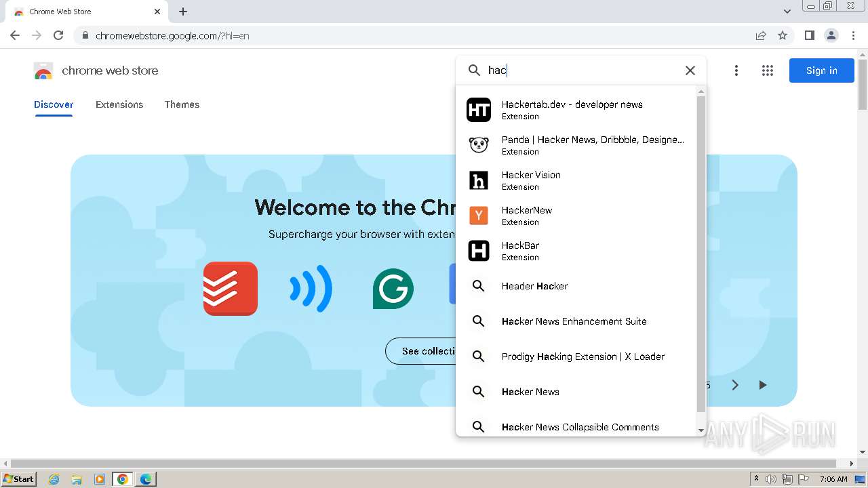Select the HackBar extension suggestion
This screenshot has width=868, height=488.
576,251
